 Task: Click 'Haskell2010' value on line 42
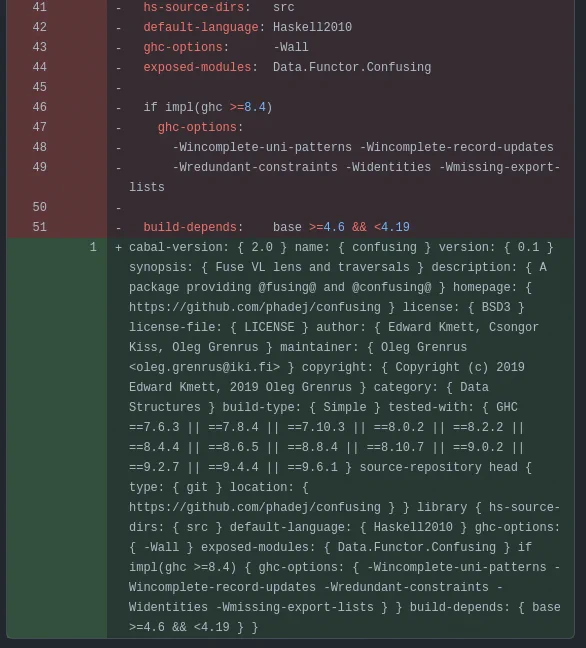pyautogui.click(x=312, y=27)
